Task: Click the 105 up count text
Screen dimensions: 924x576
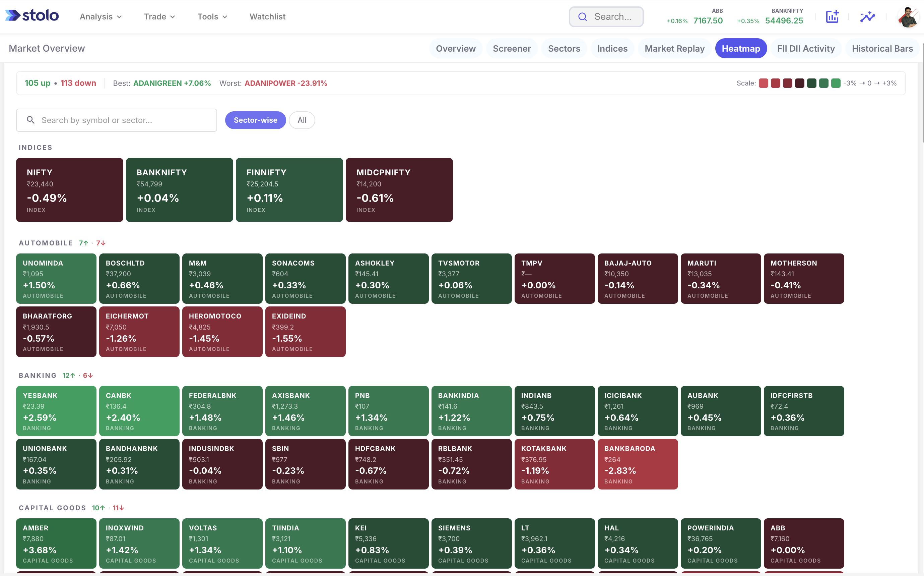Action: pyautogui.click(x=37, y=83)
